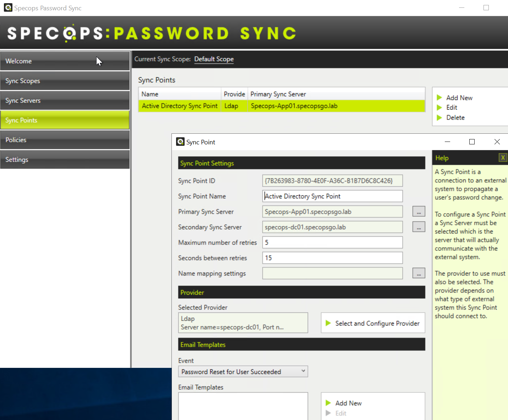Click the Name column header

tap(180, 94)
